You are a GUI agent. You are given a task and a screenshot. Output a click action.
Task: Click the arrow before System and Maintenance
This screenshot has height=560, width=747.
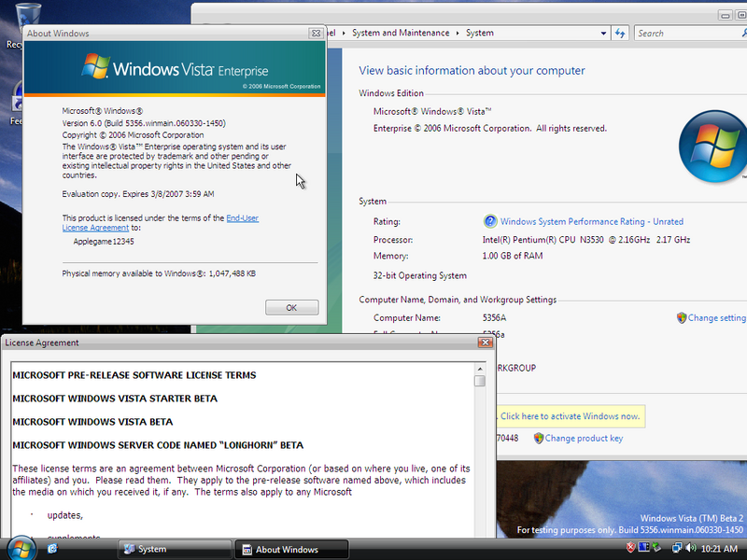pyautogui.click(x=344, y=33)
